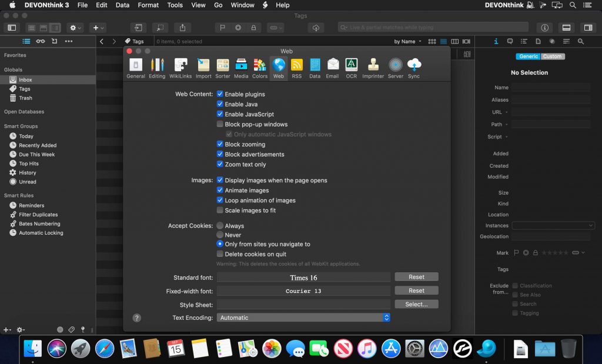Image resolution: width=602 pixels, height=364 pixels.
Task: Open the Sync preferences pane
Action: tap(414, 68)
